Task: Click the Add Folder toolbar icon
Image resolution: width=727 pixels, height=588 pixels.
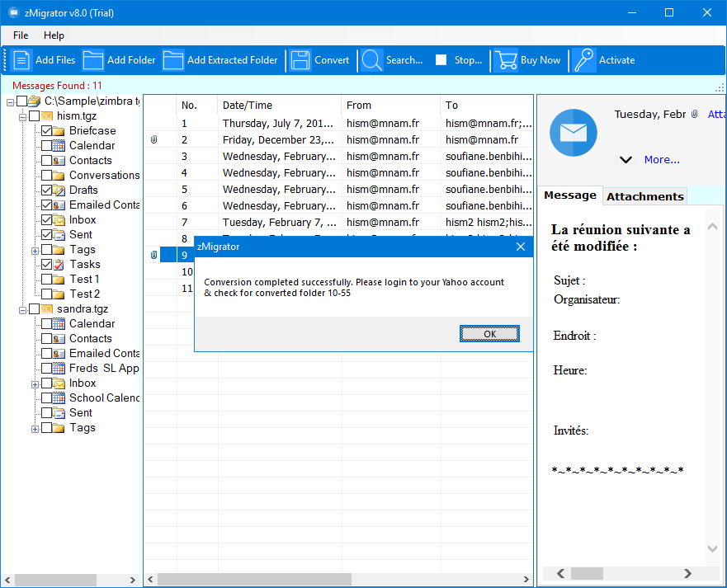Action: (92, 60)
